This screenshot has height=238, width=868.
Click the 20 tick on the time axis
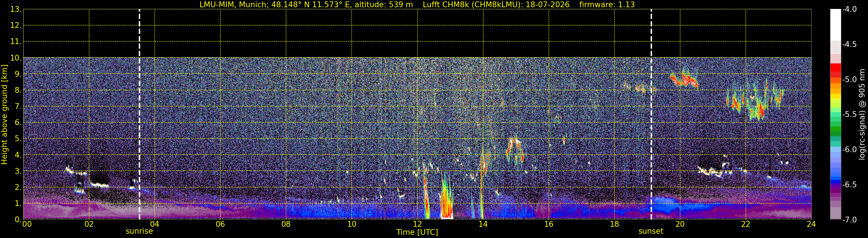coord(680,224)
